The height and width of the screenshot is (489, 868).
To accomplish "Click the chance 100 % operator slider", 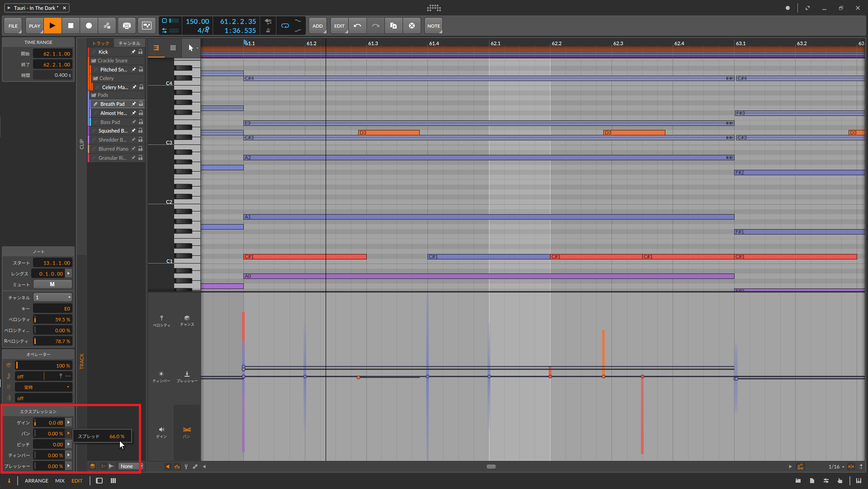I will [43, 366].
